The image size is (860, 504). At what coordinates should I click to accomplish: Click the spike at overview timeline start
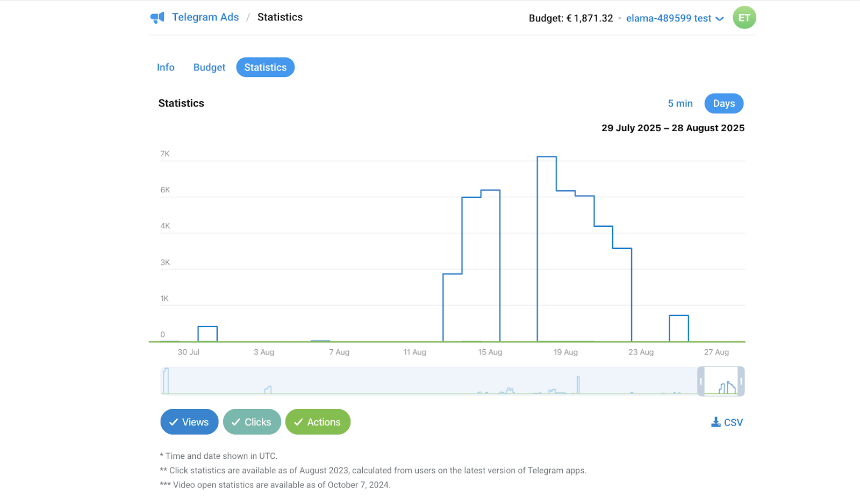pos(166,380)
